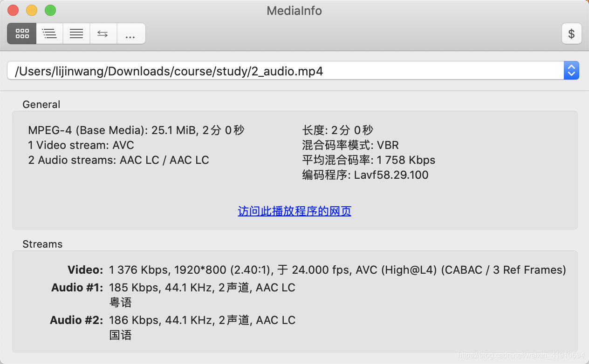
Task: Select the 平均混合码率: 1 758 Kbps line
Action: (369, 160)
